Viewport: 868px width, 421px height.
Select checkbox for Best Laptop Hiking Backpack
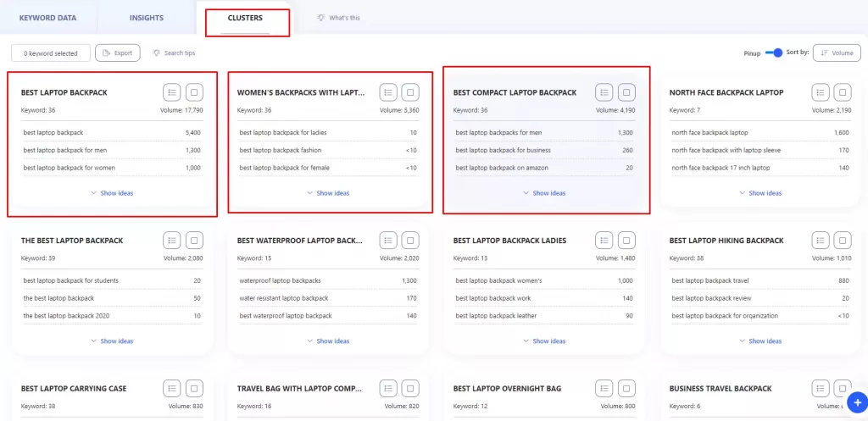tap(843, 240)
